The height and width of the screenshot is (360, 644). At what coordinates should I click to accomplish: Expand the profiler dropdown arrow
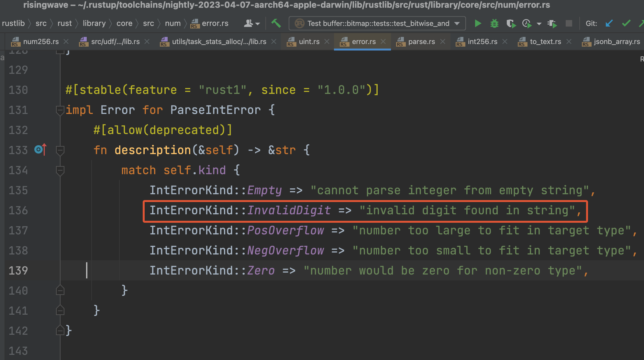click(x=539, y=23)
